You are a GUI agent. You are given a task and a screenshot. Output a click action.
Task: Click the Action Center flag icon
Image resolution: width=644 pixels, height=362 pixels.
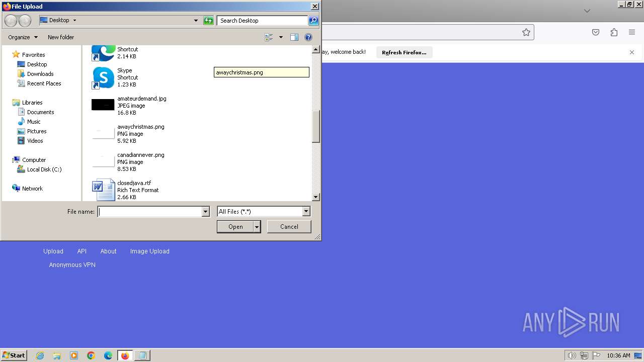click(x=596, y=355)
